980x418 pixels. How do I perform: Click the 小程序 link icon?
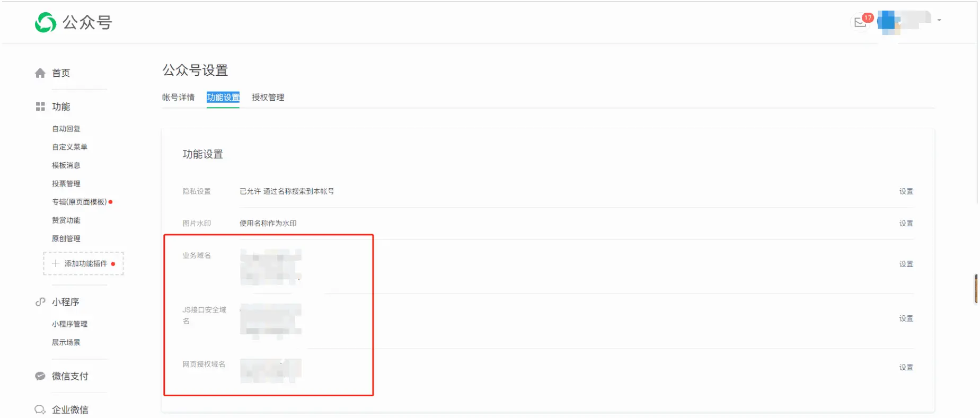tap(40, 302)
